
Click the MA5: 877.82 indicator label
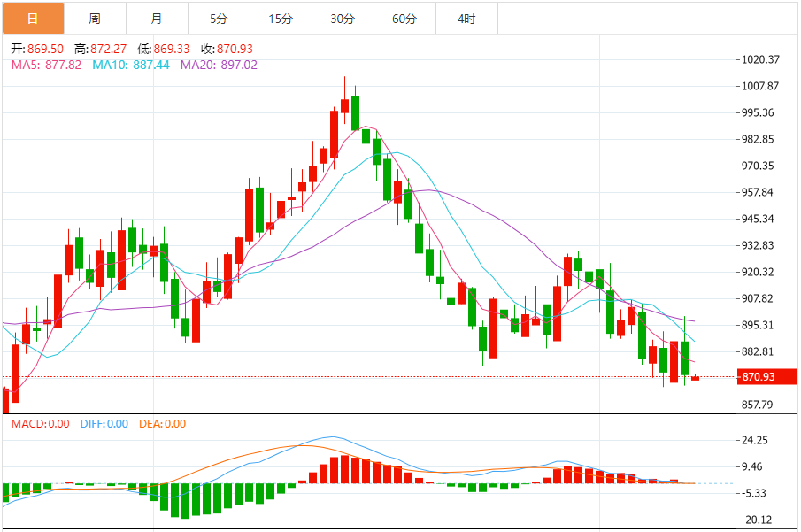[47, 65]
